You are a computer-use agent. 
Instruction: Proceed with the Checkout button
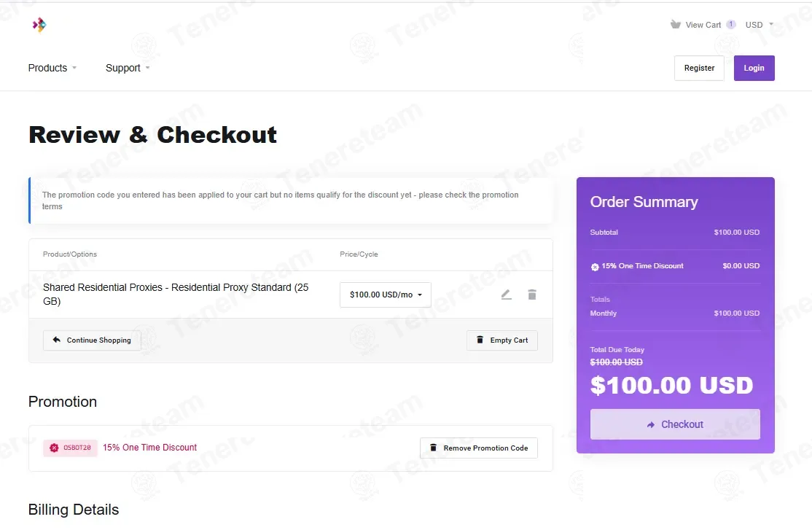tap(675, 424)
